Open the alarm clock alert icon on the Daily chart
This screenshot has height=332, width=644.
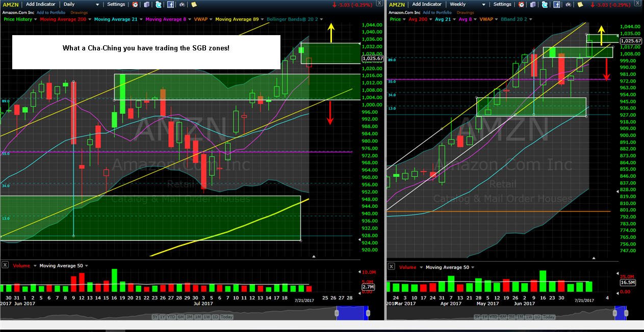click(135, 5)
